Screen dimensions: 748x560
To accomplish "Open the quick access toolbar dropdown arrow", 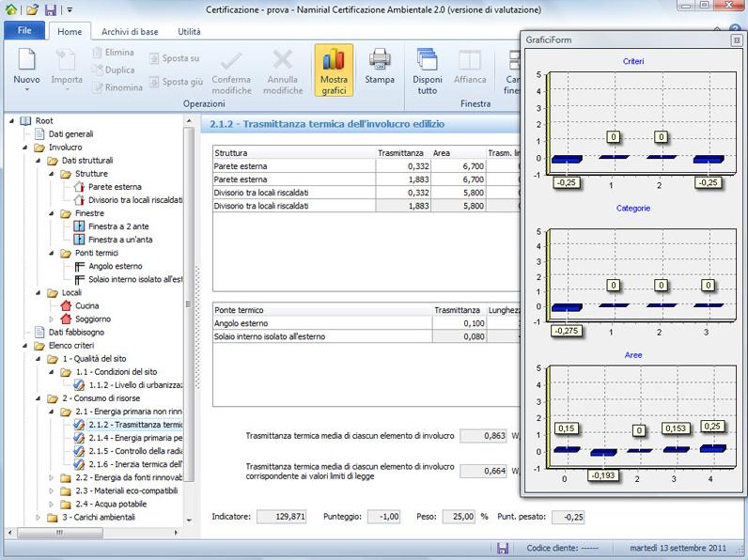I will click(69, 10).
